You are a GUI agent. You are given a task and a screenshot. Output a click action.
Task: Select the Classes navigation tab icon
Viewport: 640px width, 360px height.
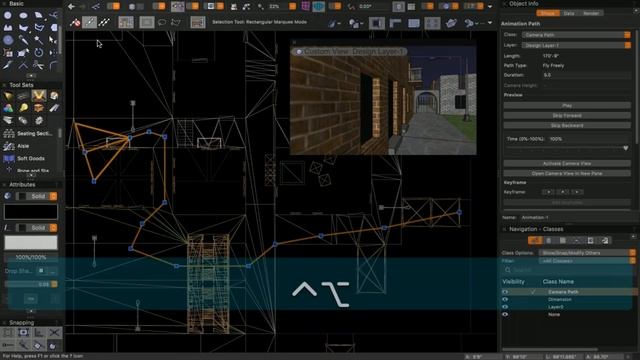535,240
